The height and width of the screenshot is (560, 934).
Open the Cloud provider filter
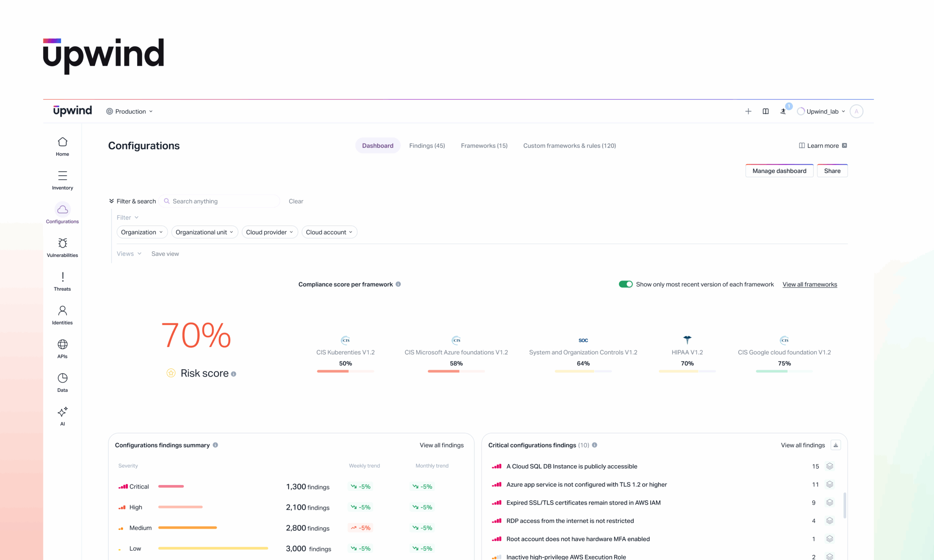269,232
